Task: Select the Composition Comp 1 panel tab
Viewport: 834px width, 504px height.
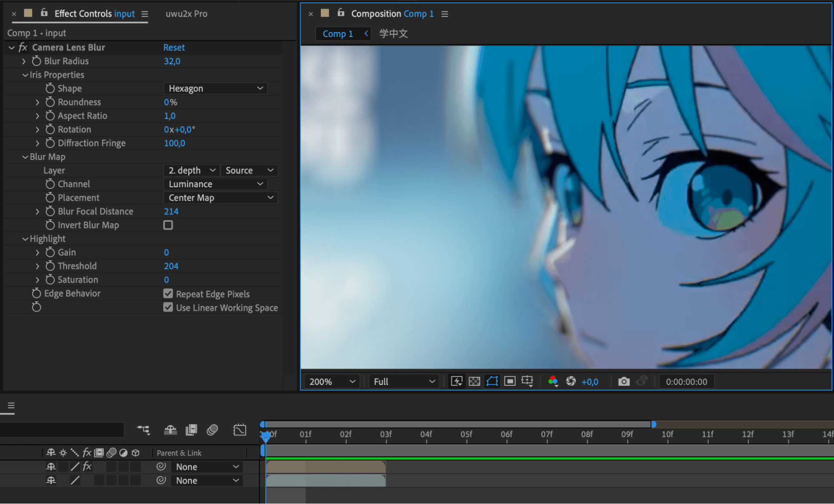Action: 392,14
